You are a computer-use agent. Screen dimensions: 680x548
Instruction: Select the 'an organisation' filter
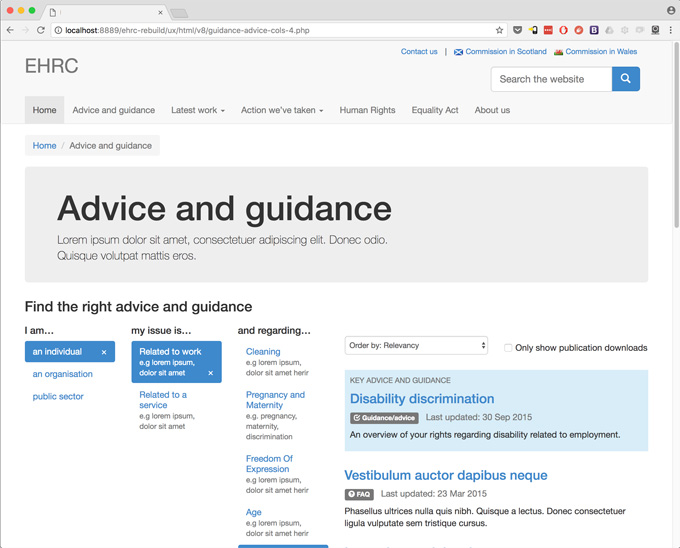pyautogui.click(x=62, y=374)
